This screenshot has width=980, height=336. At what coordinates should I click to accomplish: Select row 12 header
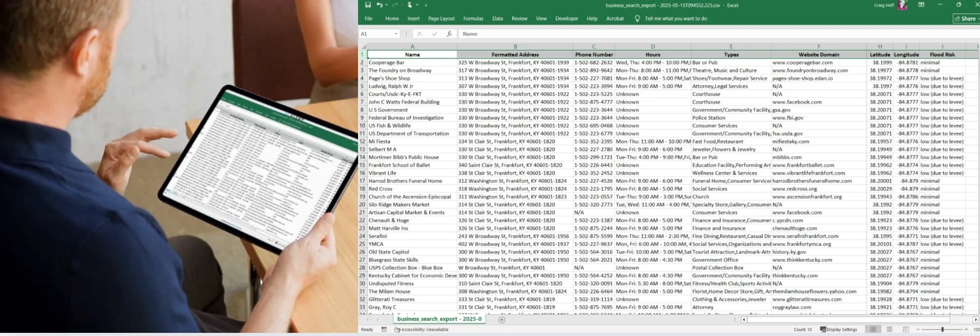pos(363,141)
